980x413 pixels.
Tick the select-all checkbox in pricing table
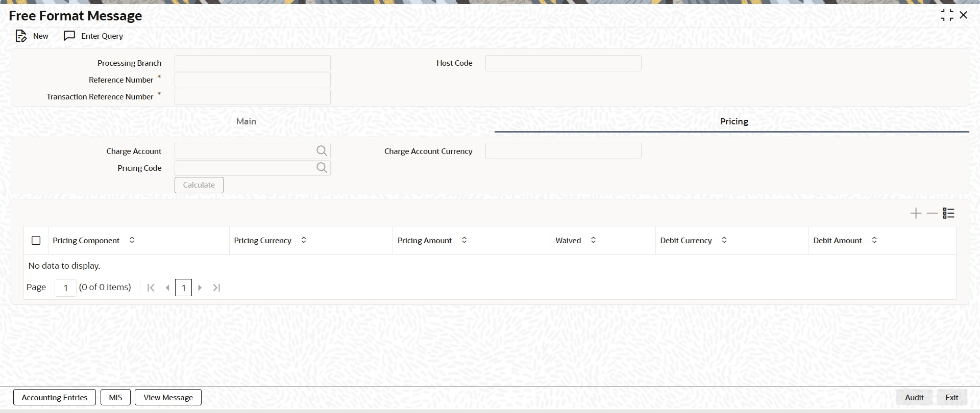point(36,240)
